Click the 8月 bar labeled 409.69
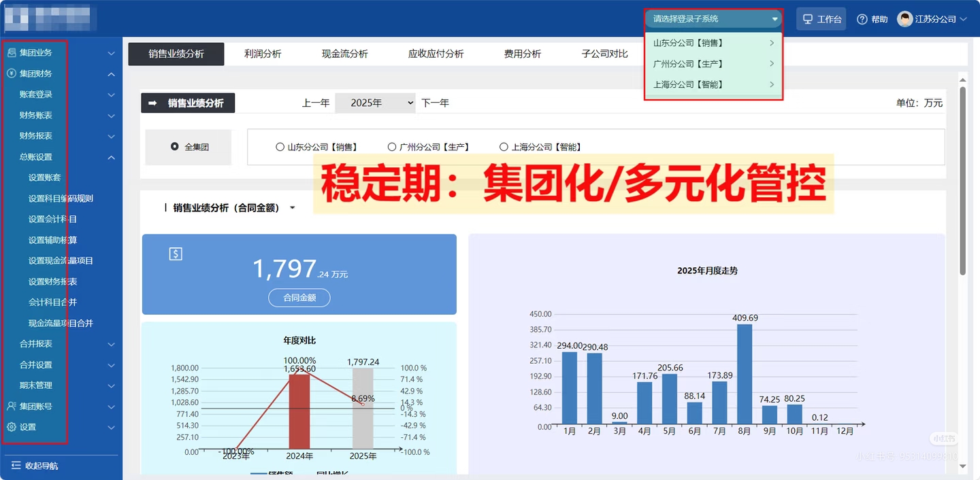The height and width of the screenshot is (480, 980). tap(745, 374)
